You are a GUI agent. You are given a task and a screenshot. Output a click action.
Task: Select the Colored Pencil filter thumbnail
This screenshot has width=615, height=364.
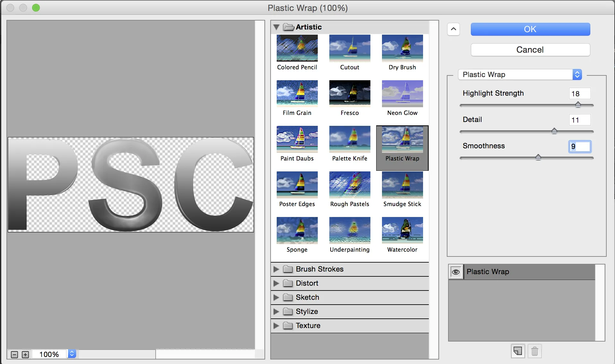point(297,48)
